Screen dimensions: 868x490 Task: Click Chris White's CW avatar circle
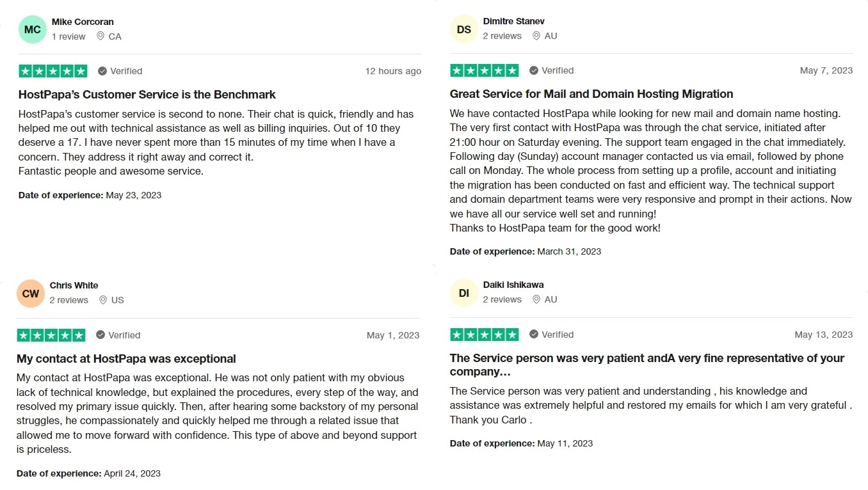(31, 294)
